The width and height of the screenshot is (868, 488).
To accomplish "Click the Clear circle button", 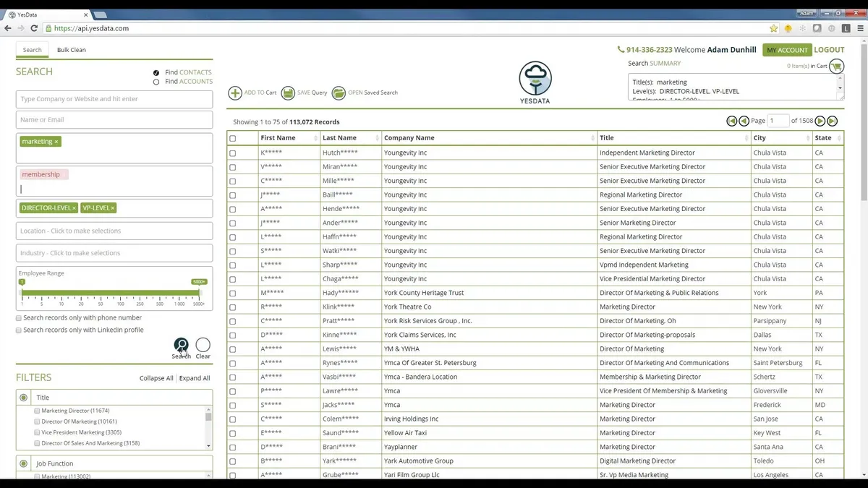I will click(x=203, y=345).
